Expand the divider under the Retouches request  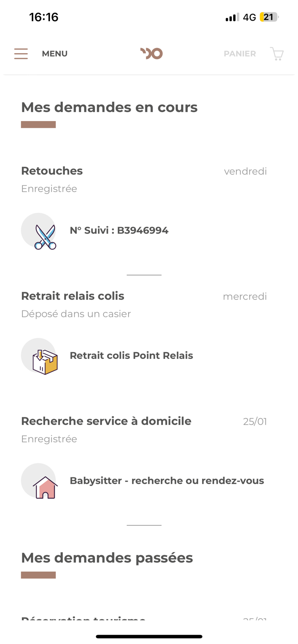(144, 274)
